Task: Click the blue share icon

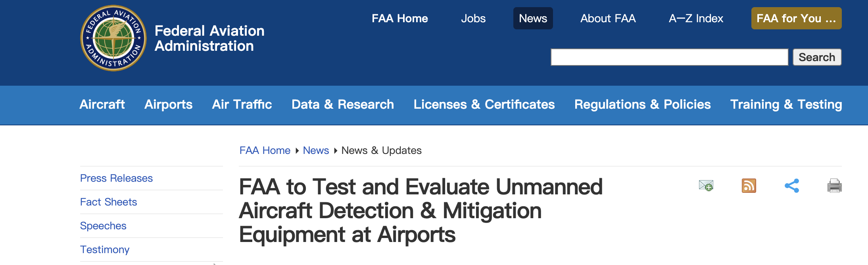Action: coord(791,186)
